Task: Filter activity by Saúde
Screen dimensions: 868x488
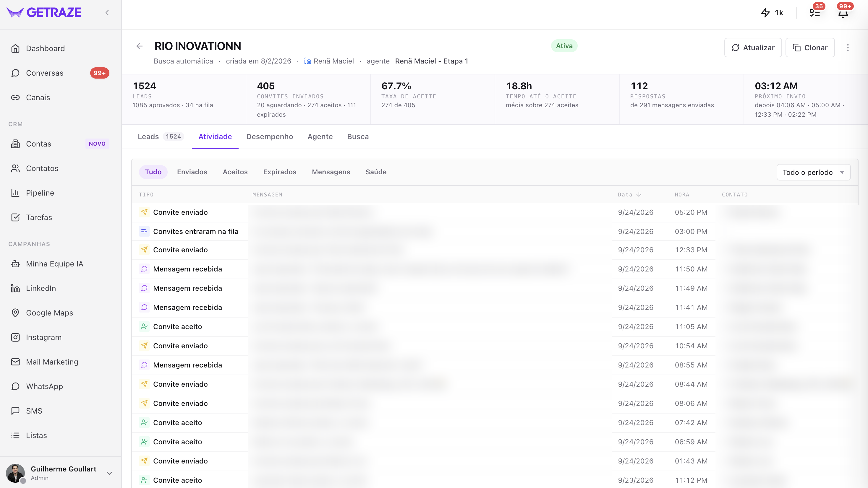Action: point(376,172)
